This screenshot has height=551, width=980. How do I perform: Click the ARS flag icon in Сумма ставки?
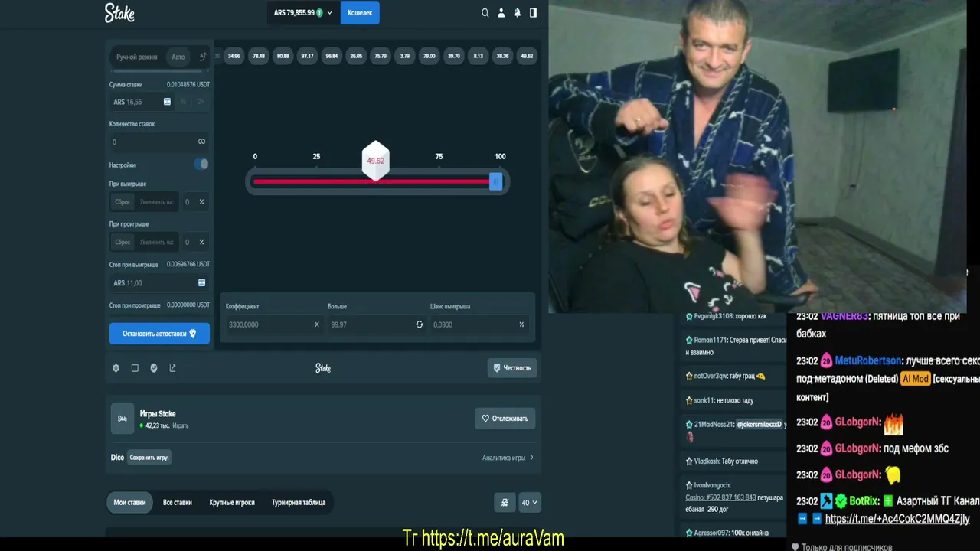point(167,102)
